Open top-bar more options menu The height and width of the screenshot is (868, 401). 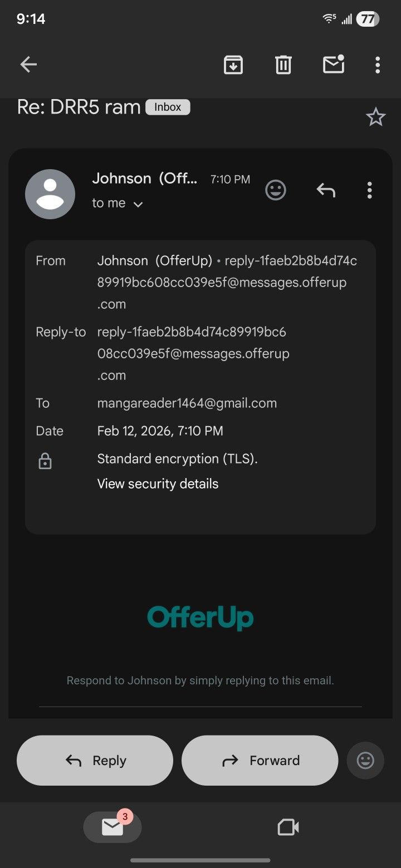pyautogui.click(x=378, y=65)
